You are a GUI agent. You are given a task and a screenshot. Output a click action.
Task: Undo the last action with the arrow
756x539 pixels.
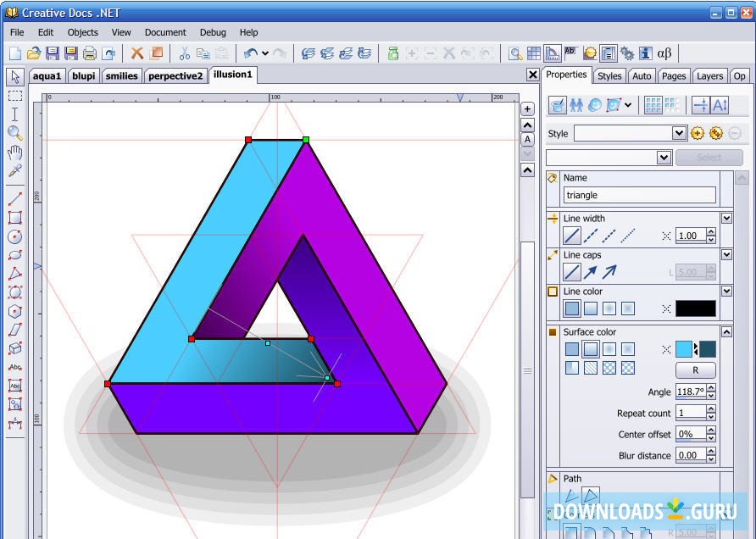[251, 53]
